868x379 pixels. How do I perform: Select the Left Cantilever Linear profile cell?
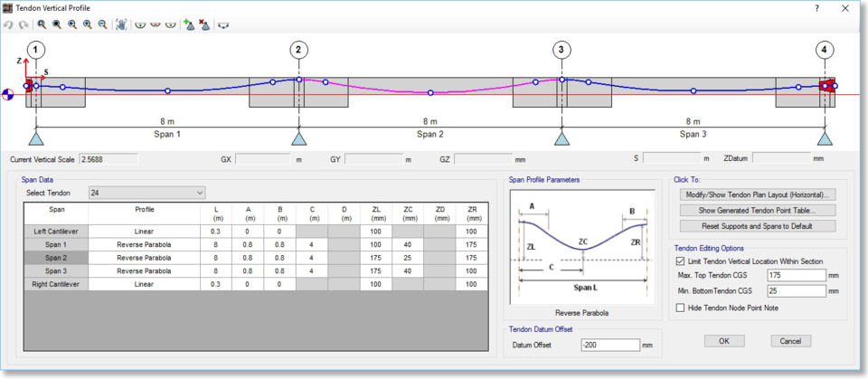[144, 232]
